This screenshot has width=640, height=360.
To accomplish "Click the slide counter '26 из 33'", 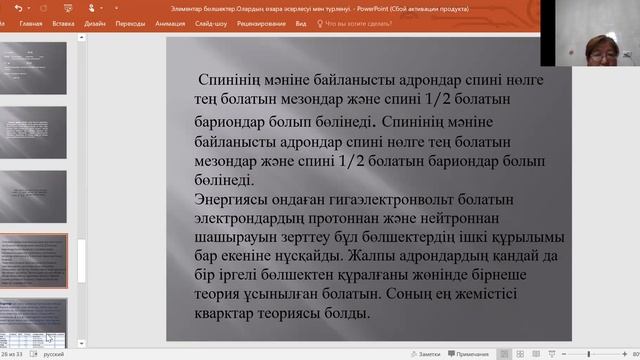I will (x=12, y=354).
